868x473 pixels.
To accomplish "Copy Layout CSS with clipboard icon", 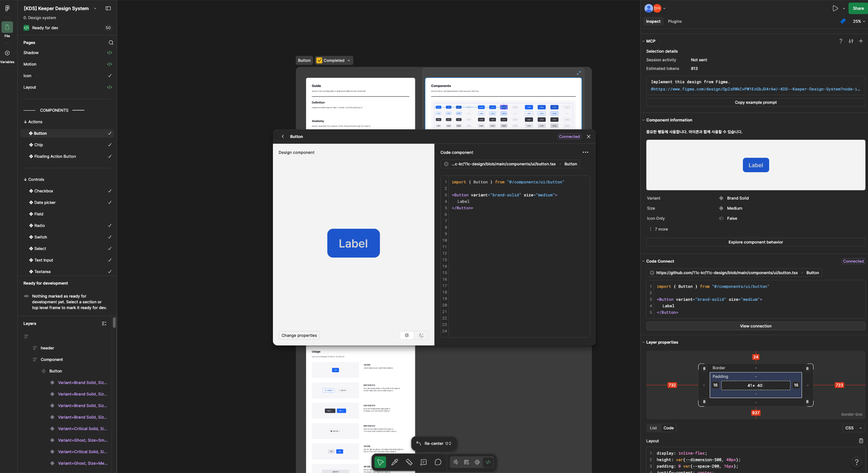I will 861,441.
